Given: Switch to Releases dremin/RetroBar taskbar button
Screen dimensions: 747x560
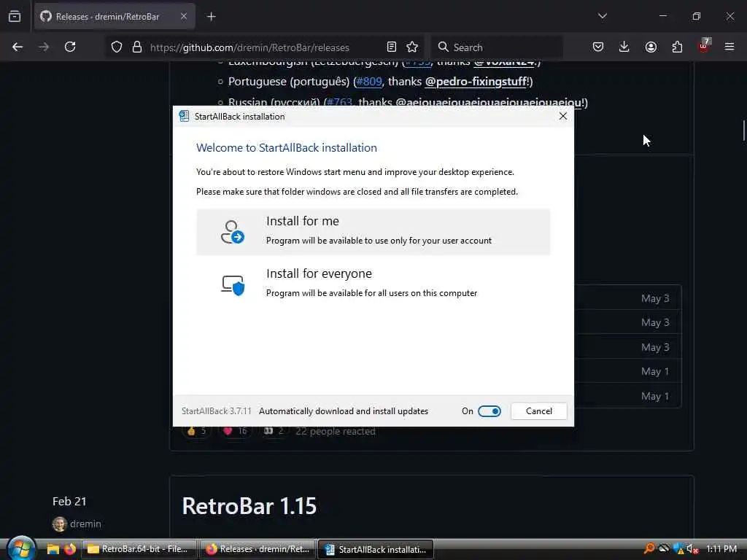Looking at the screenshot, I should pyautogui.click(x=258, y=549).
